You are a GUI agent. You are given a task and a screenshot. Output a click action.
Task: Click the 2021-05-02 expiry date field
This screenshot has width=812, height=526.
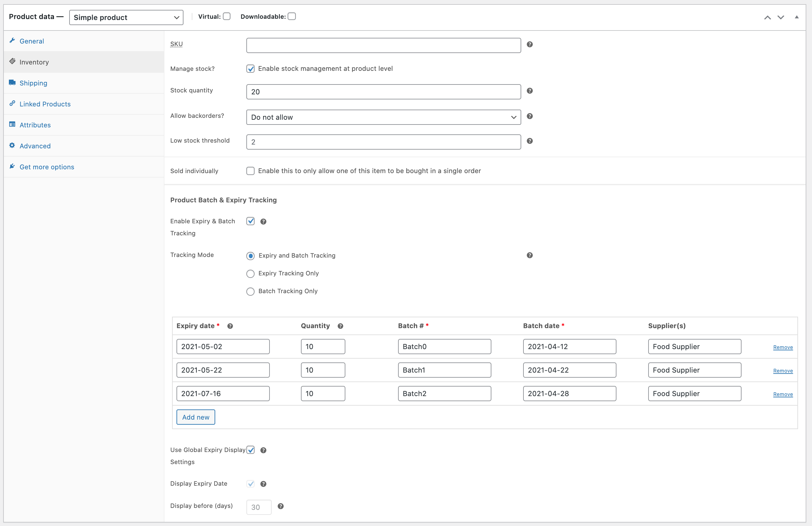223,346
